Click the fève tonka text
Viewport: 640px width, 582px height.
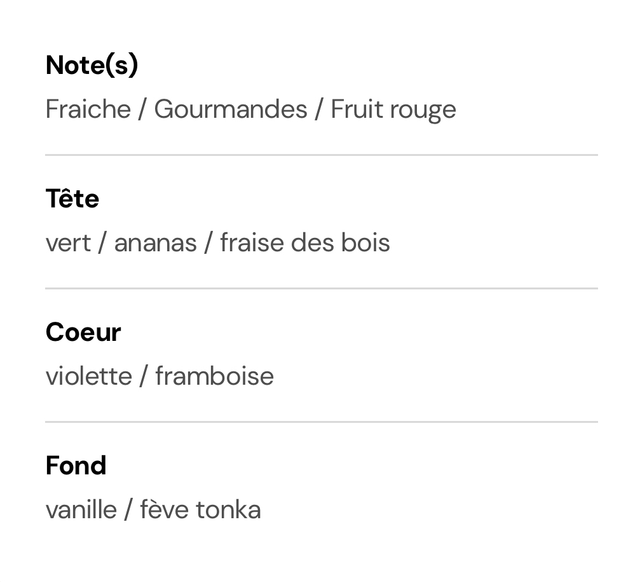tap(200, 510)
